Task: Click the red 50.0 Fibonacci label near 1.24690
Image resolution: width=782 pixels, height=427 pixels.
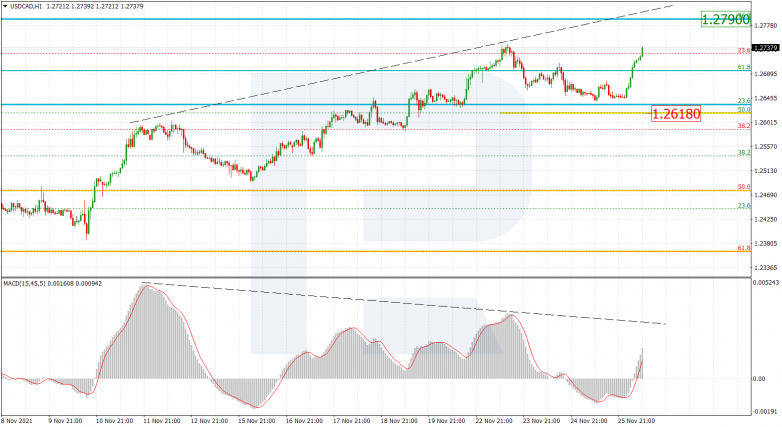Action: click(x=744, y=187)
